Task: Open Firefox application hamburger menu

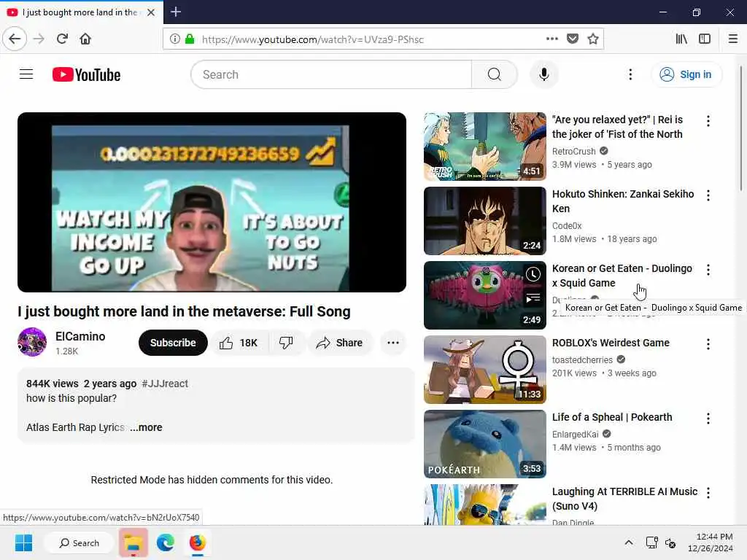Action: click(x=732, y=39)
